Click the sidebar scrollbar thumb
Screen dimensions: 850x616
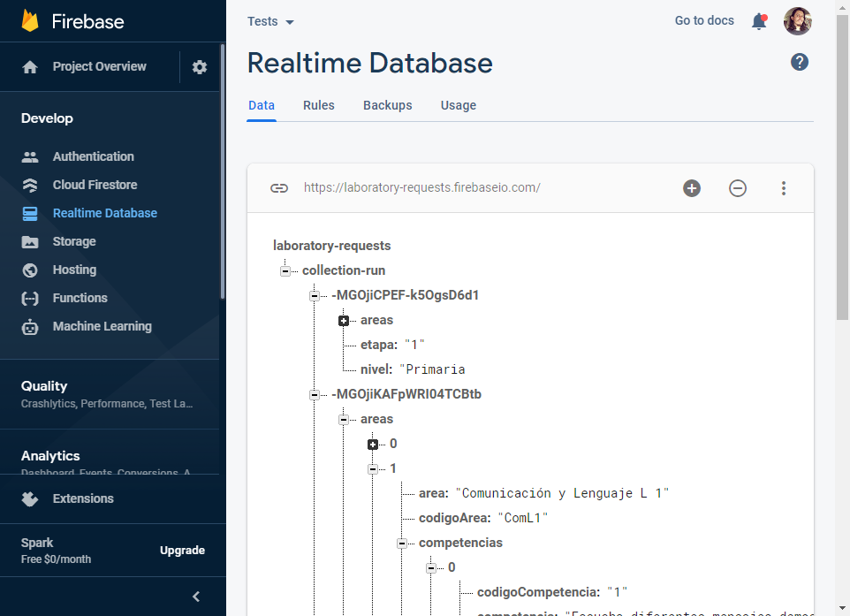coord(223,171)
